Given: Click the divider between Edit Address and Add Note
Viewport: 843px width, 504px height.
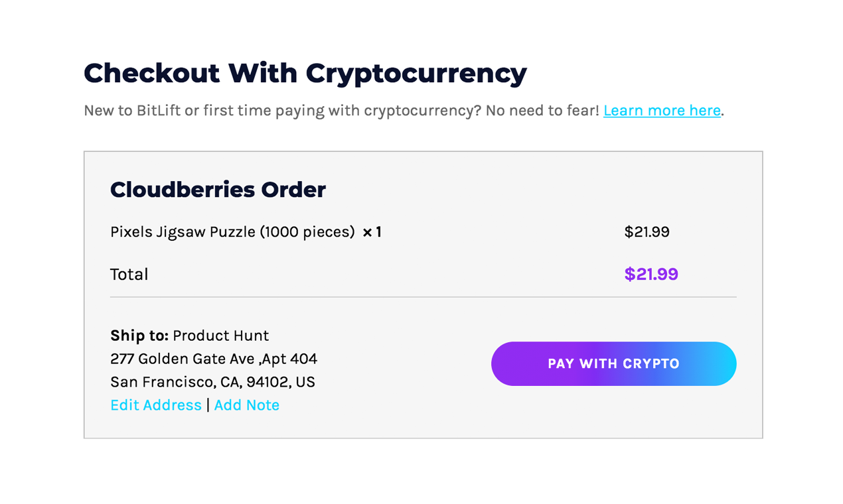Looking at the screenshot, I should pos(207,405).
